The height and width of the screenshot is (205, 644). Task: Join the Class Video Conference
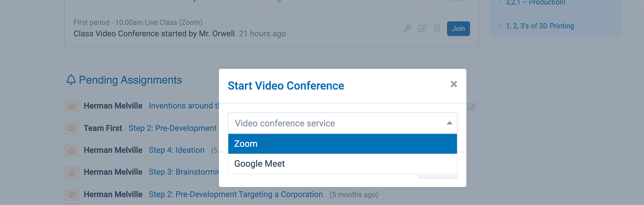(x=458, y=29)
